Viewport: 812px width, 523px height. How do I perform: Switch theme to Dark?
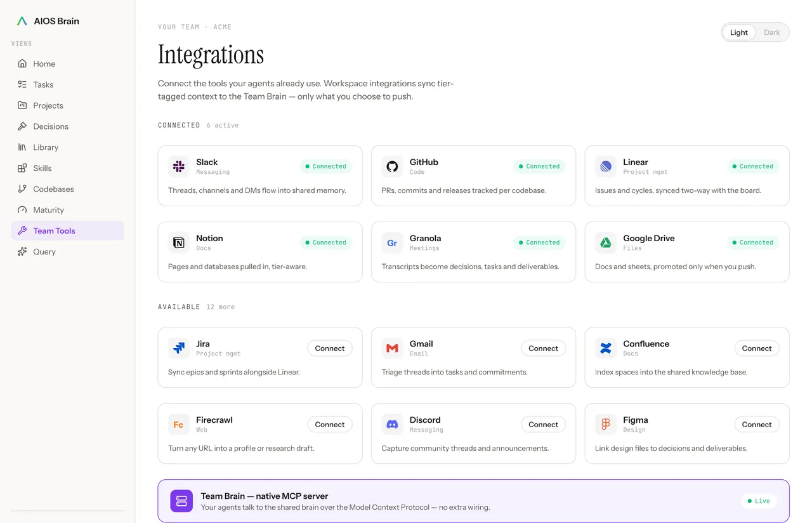[772, 32]
